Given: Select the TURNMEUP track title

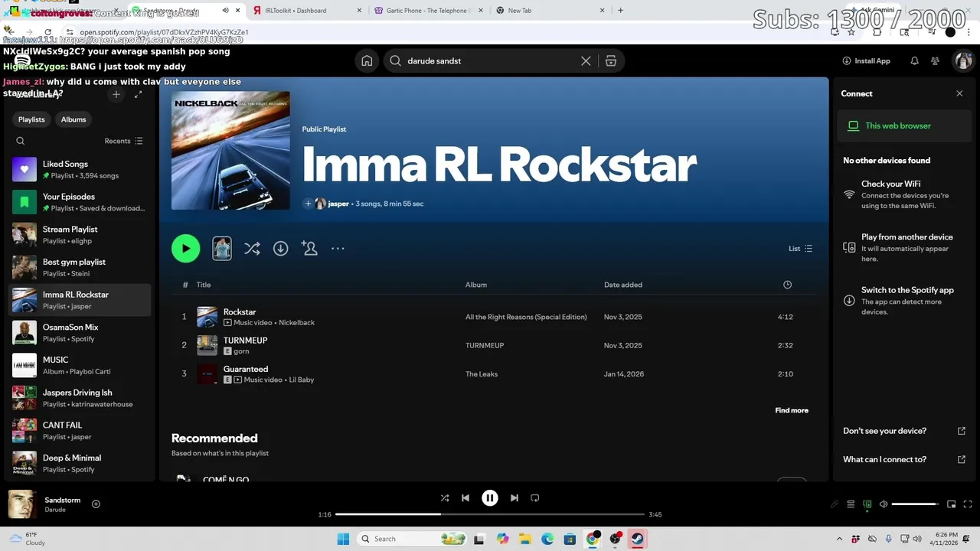Looking at the screenshot, I should point(245,341).
